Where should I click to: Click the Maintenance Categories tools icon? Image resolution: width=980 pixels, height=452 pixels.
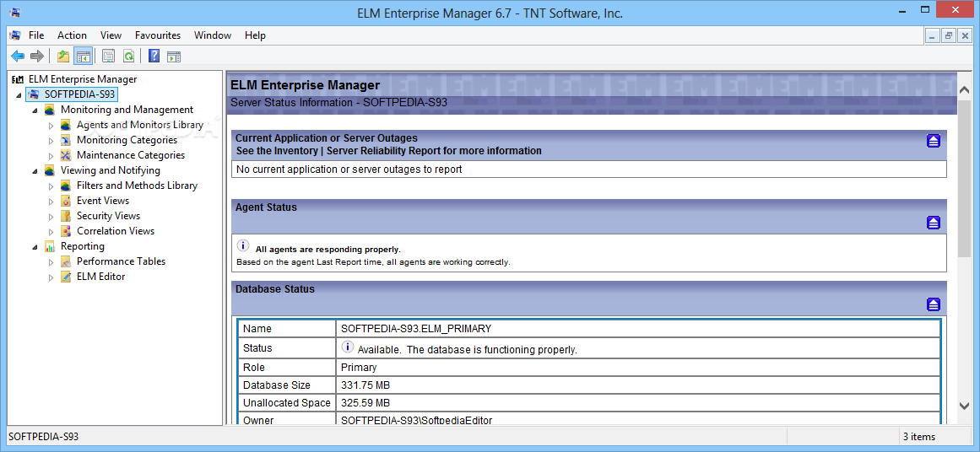click(x=66, y=155)
